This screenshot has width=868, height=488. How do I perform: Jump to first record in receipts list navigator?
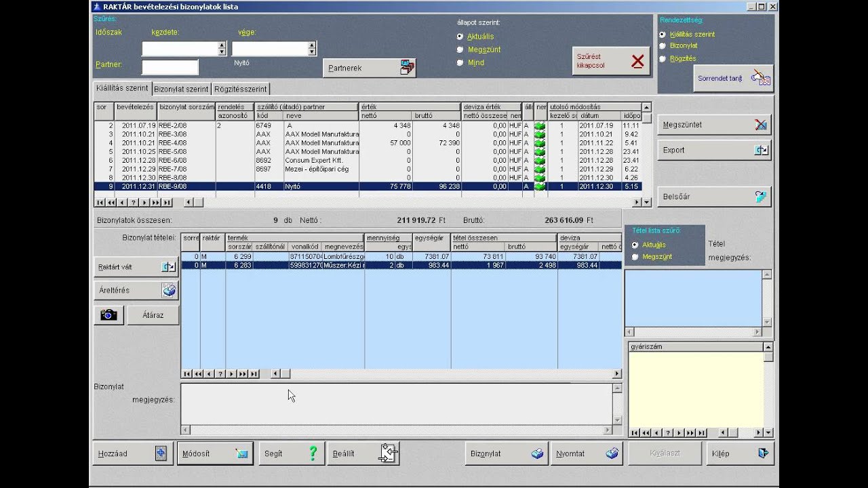(x=100, y=203)
